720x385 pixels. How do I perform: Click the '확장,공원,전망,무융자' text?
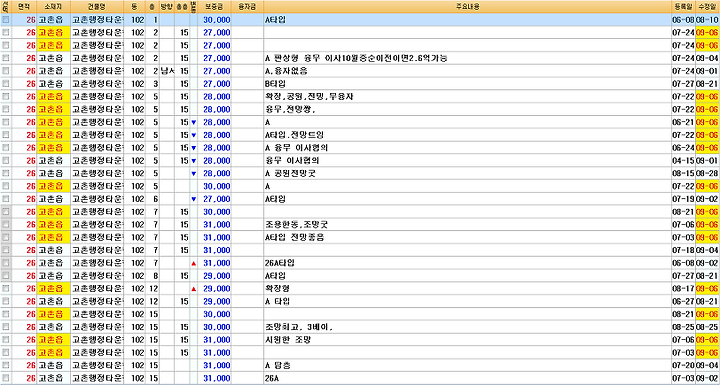(x=309, y=97)
